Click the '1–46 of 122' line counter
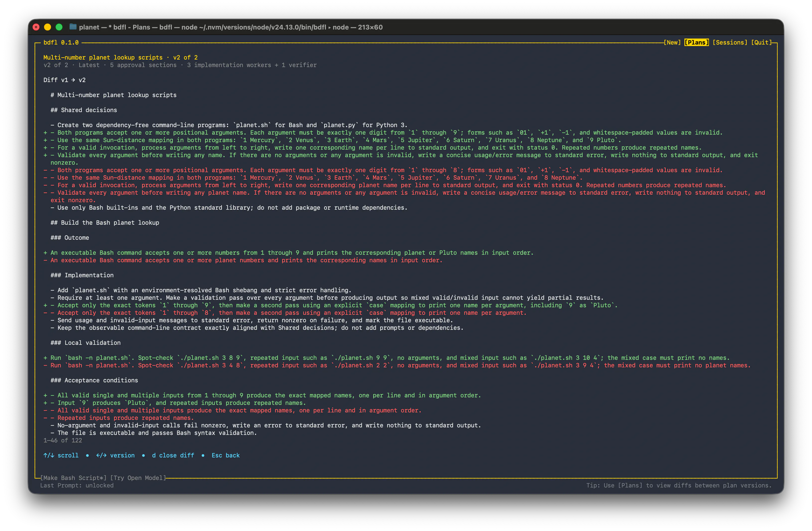The height and width of the screenshot is (531, 812). 63,440
